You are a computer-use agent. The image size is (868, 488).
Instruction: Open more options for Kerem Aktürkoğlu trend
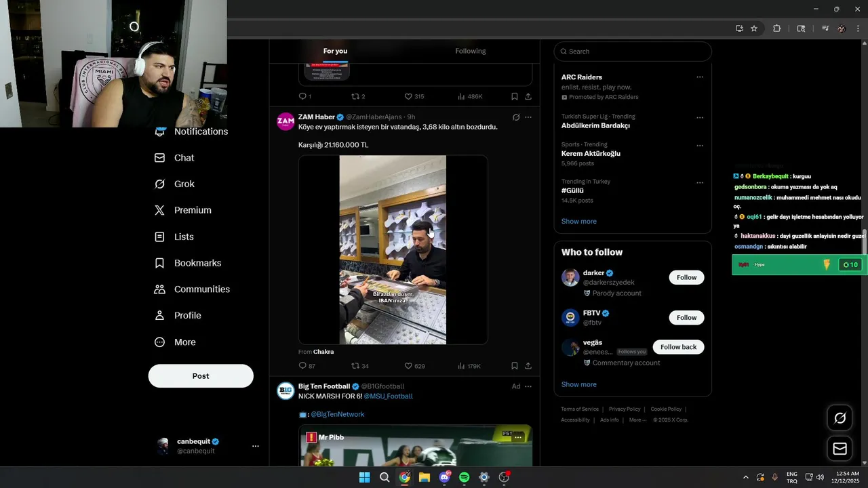(x=700, y=145)
